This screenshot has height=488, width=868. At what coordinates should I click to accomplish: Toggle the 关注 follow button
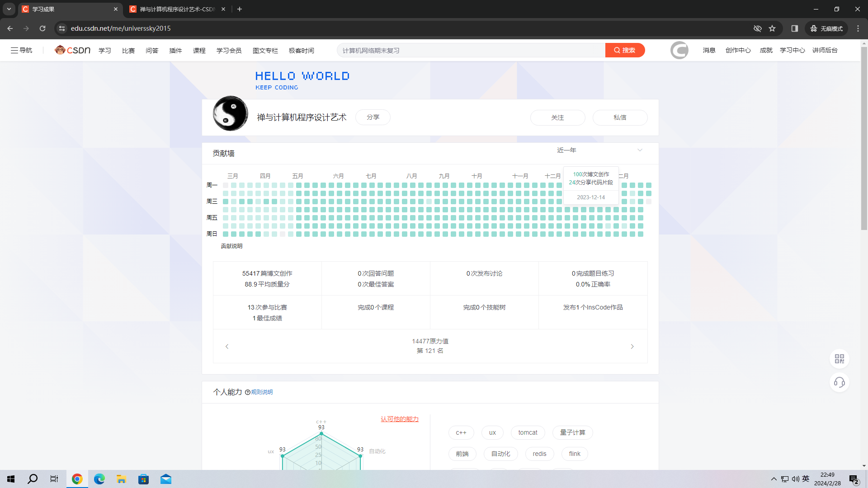pyautogui.click(x=557, y=117)
